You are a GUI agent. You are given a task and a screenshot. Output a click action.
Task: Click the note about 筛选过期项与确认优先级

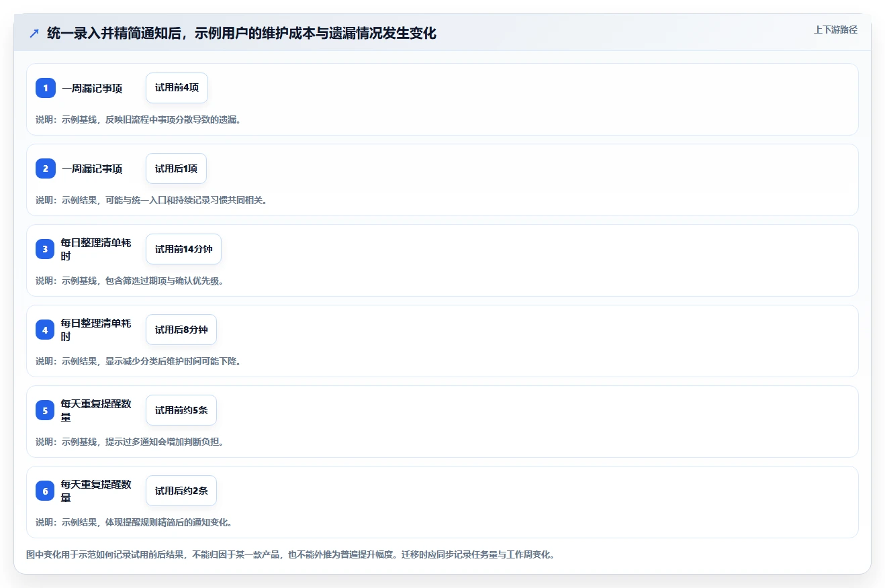pyautogui.click(x=130, y=281)
